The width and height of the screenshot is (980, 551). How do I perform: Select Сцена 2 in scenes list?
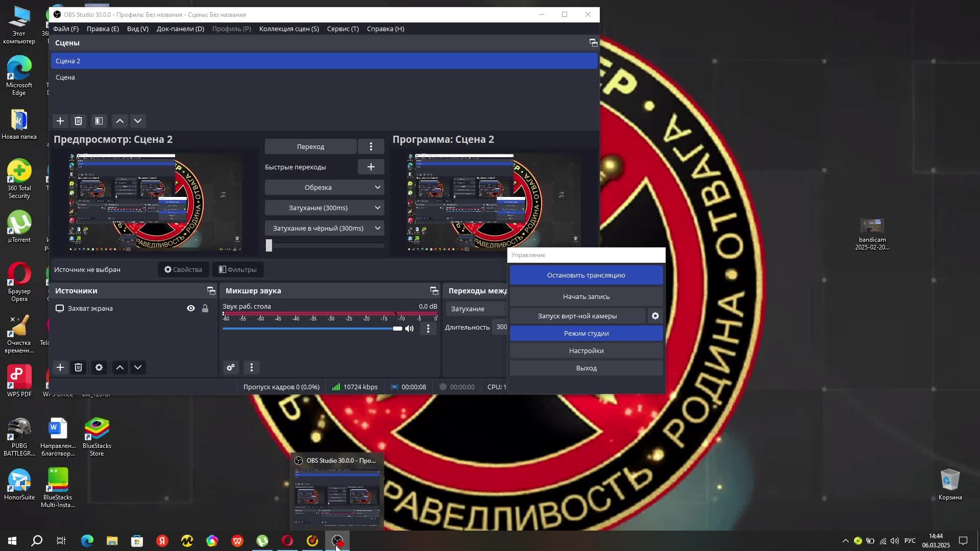(324, 61)
